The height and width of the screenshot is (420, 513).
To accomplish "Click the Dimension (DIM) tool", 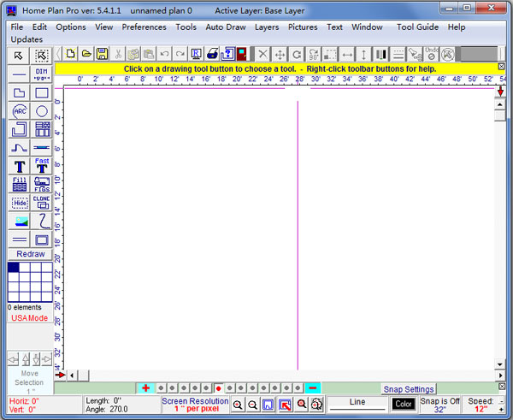I will pos(42,74).
